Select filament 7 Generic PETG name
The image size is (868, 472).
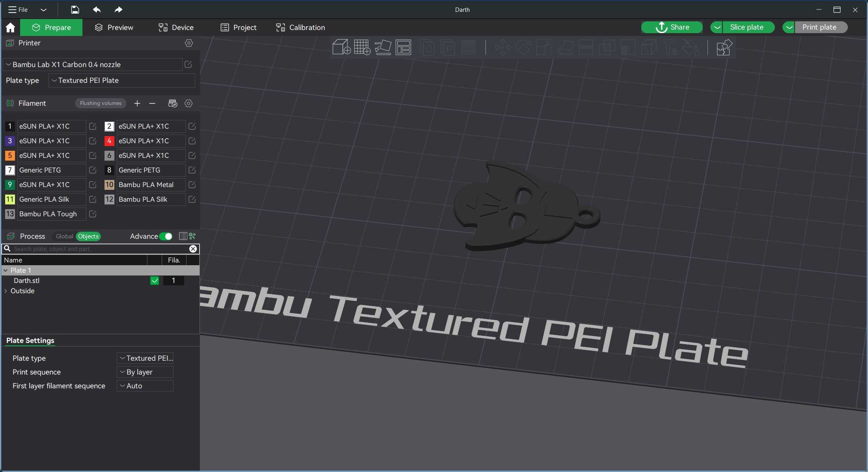point(52,170)
